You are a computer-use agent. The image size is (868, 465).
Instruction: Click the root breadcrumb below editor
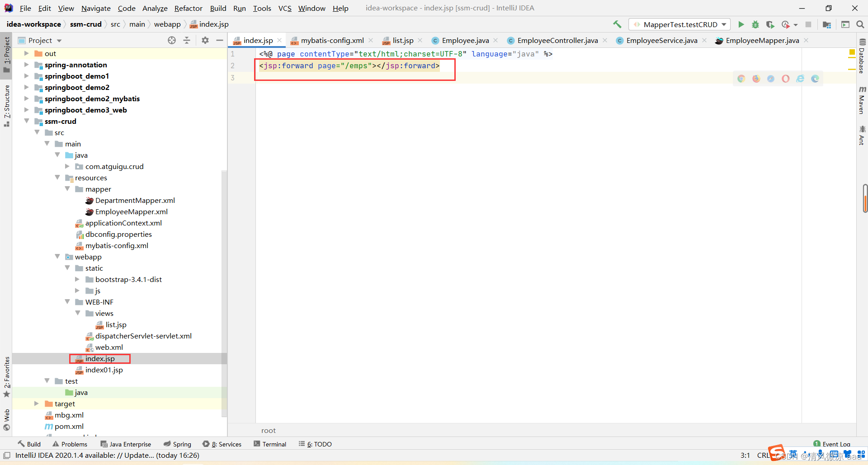[x=268, y=431]
